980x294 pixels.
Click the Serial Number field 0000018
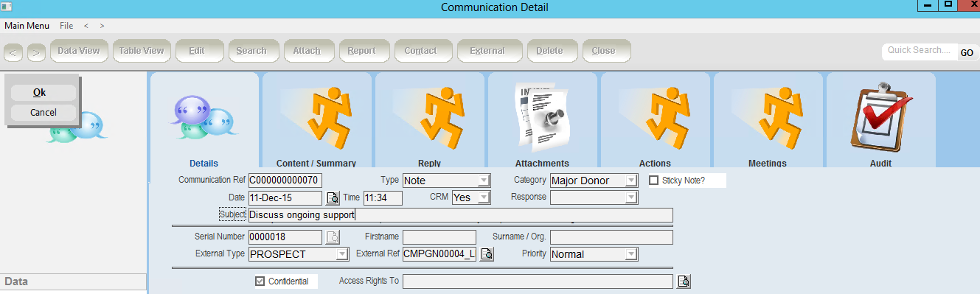(x=285, y=237)
